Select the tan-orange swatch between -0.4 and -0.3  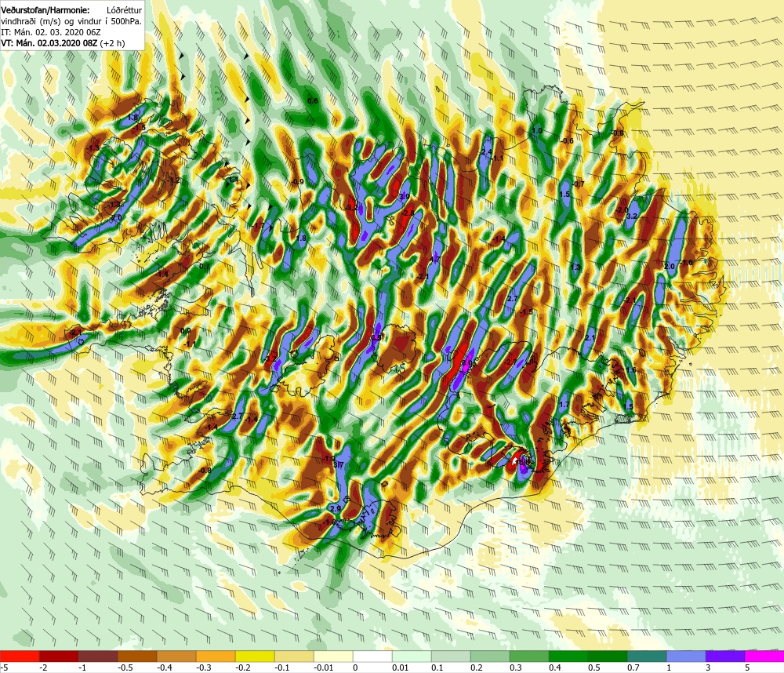pyautogui.click(x=176, y=656)
